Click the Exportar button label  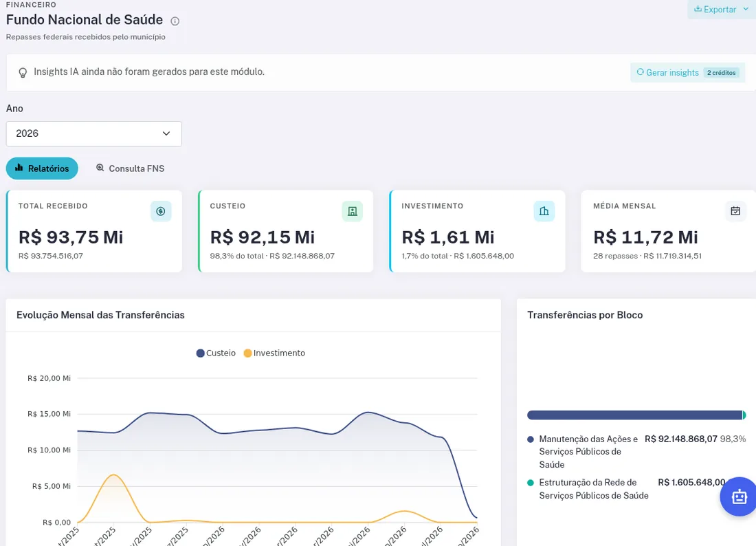coord(720,10)
